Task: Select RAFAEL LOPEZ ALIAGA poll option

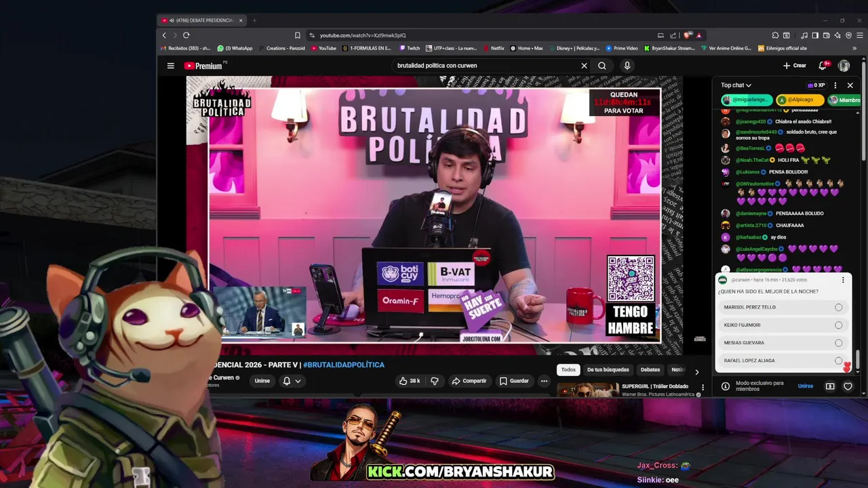Action: pos(783,361)
